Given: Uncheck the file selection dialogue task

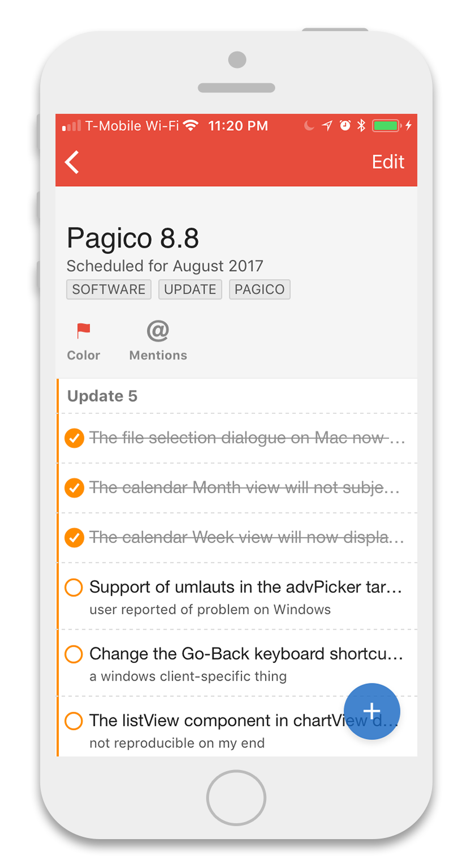Looking at the screenshot, I should 74,438.
